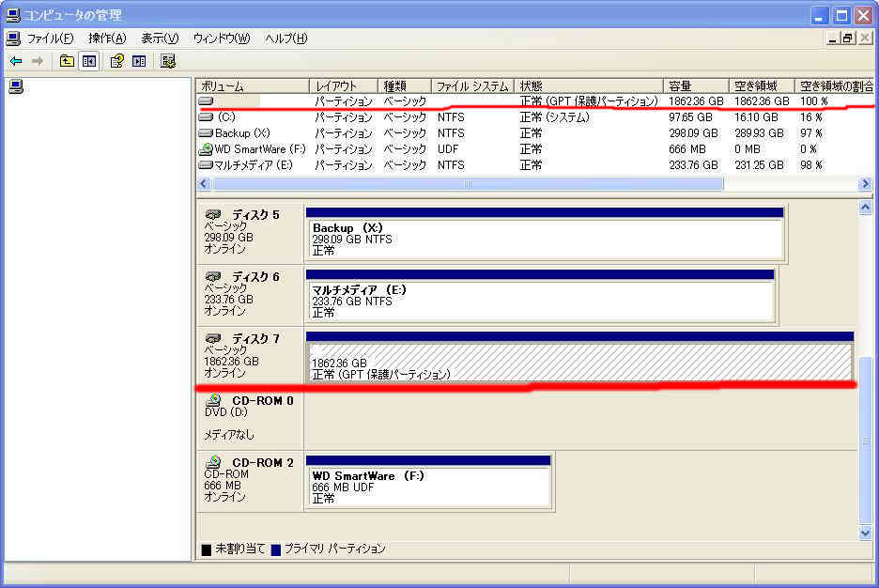Click the title bar computer management icon
This screenshot has width=879, height=588.
point(12,15)
